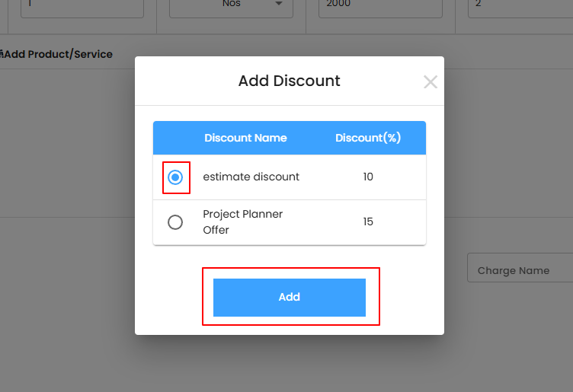The width and height of the screenshot is (573, 392).
Task: Click the input field showing 1
Action: click(x=80, y=6)
